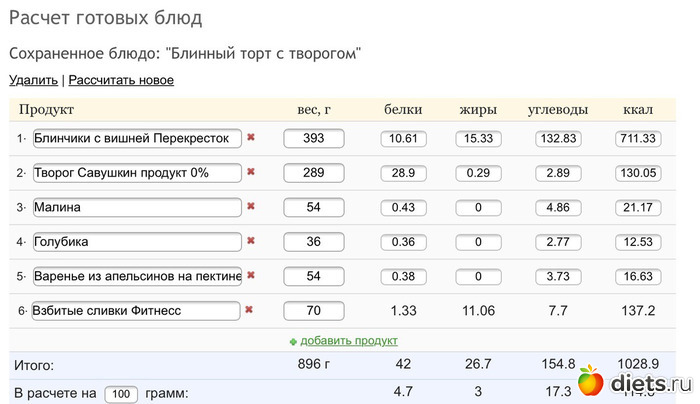Edit the Блинчики с вишней name field
The height and width of the screenshot is (404, 700).
click(137, 138)
